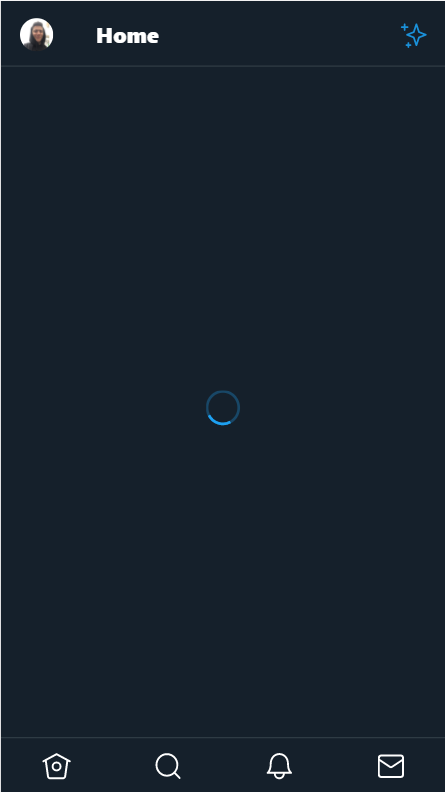Go to the Home birdhouse tab
445x792 pixels.
pyautogui.click(x=57, y=766)
